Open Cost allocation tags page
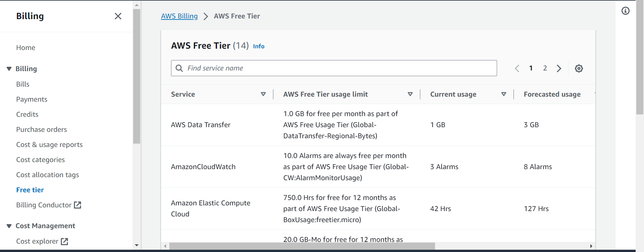644x252 pixels. (48, 175)
